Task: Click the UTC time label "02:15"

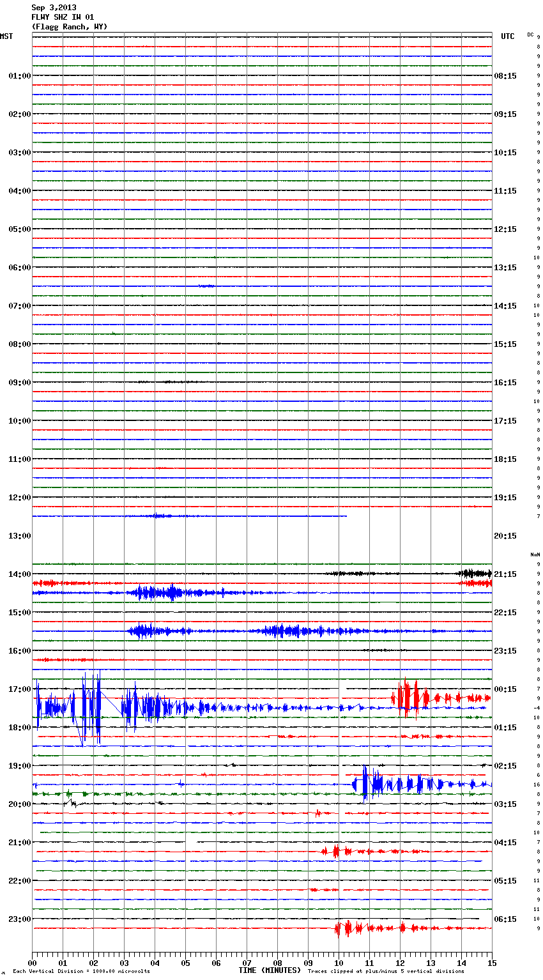Action: coord(505,766)
